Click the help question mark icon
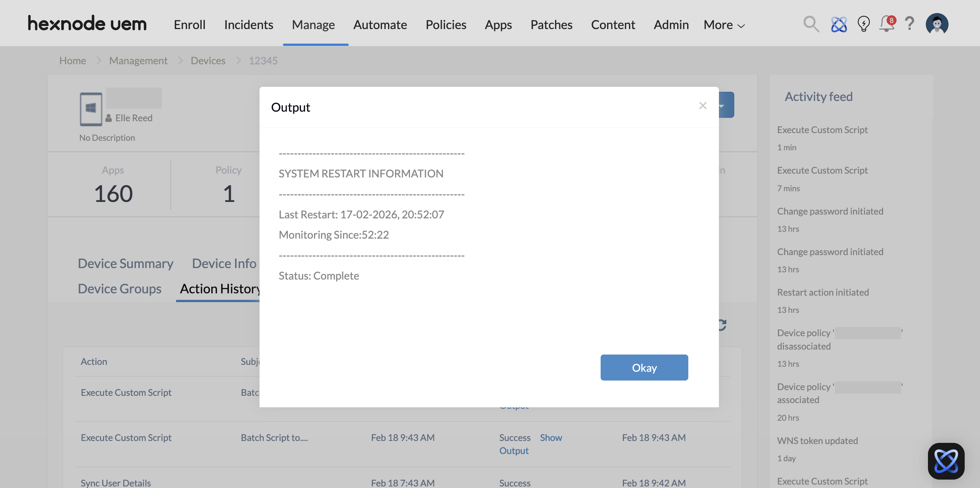Screen dimensions: 980x488 (910, 24)
